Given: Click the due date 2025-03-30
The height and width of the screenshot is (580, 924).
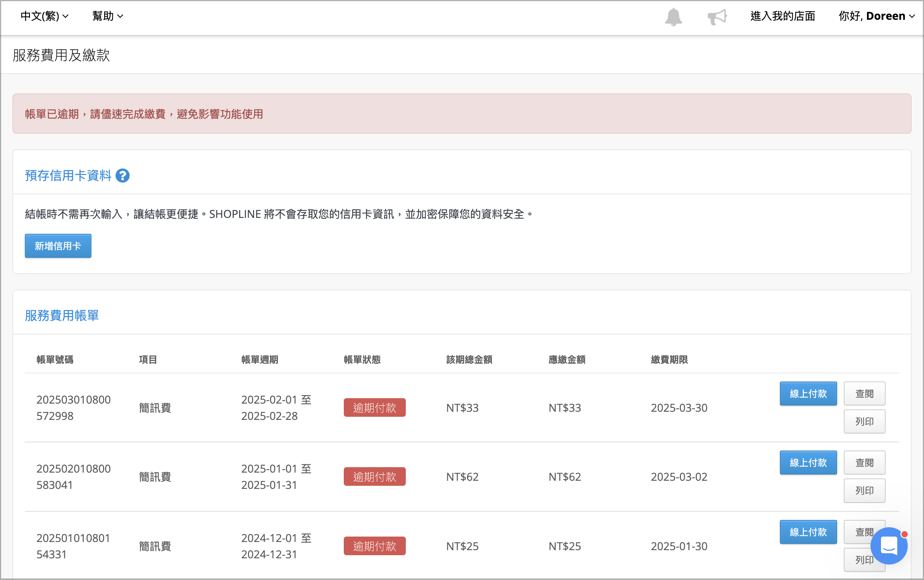Looking at the screenshot, I should click(679, 407).
